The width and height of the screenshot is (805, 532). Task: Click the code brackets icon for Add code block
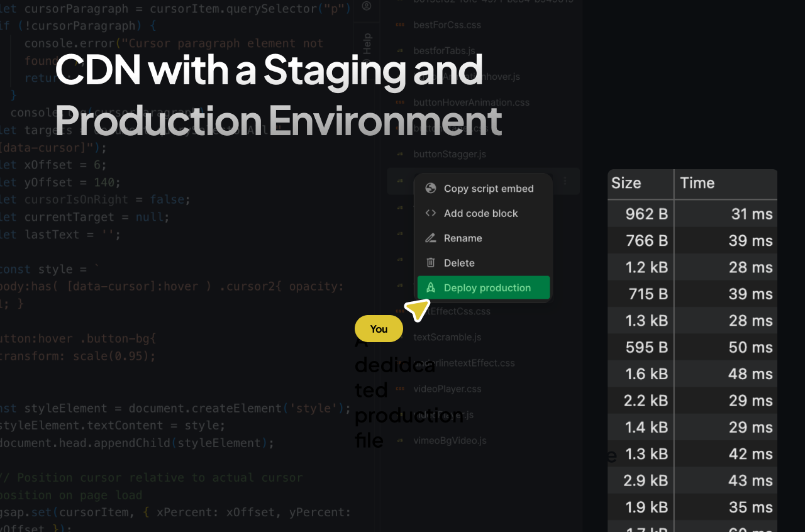(431, 213)
